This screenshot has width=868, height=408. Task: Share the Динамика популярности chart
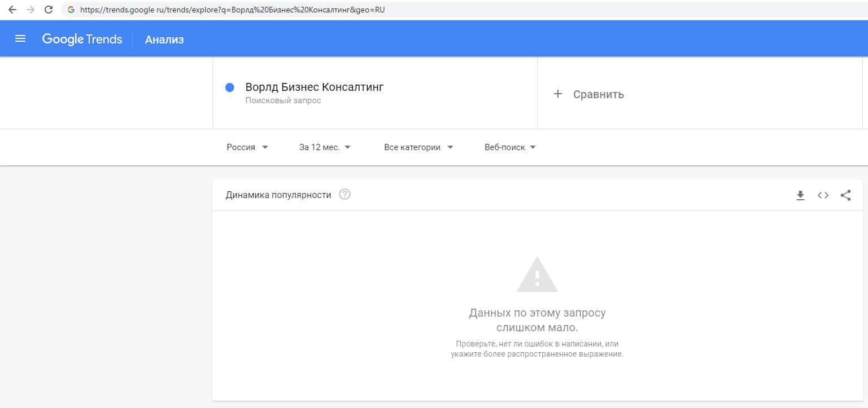[845, 195]
